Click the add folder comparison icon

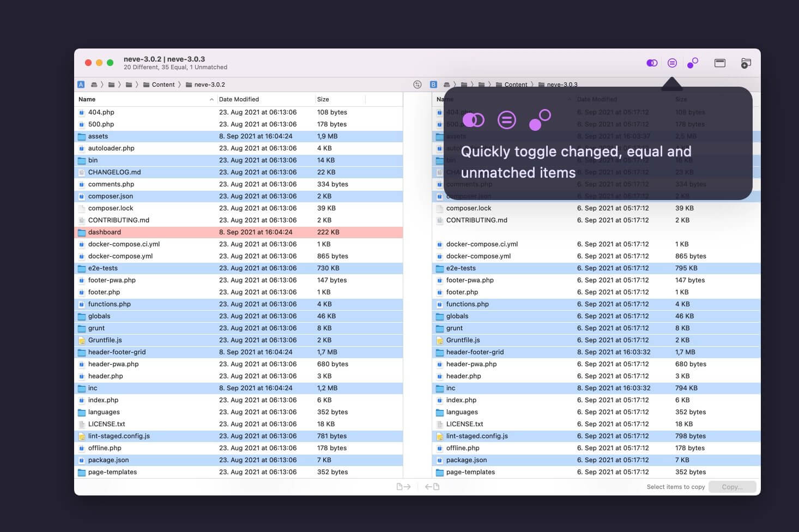[746, 63]
